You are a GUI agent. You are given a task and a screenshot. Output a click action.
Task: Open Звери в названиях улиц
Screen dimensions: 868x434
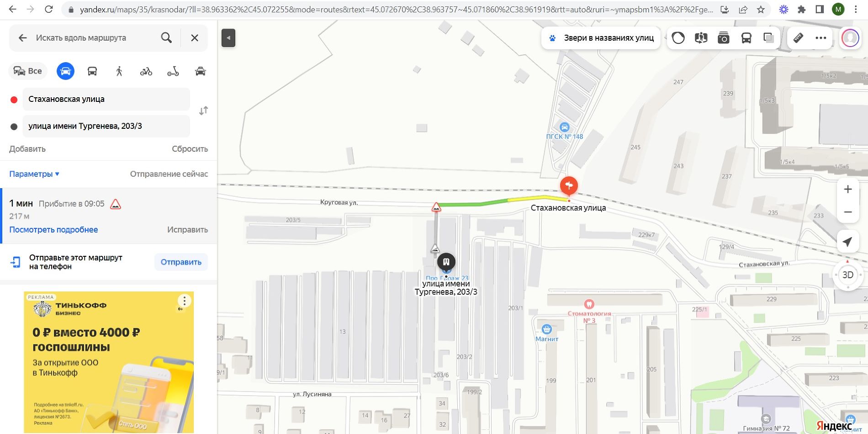click(601, 38)
